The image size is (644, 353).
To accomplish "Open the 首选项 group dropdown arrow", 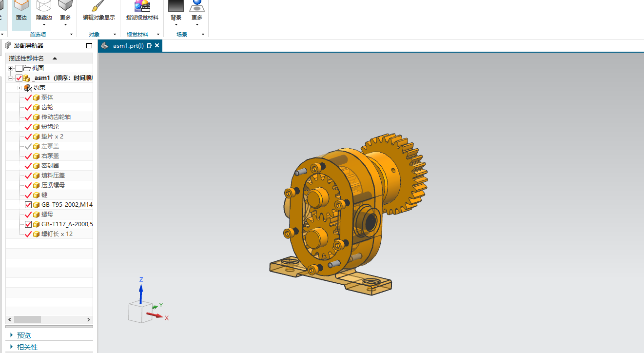I will click(71, 35).
